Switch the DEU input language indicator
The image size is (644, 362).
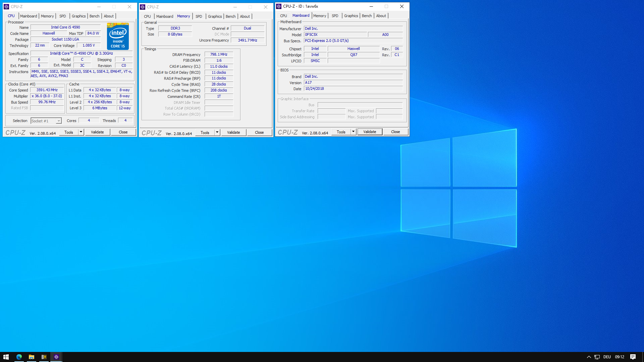(x=607, y=357)
